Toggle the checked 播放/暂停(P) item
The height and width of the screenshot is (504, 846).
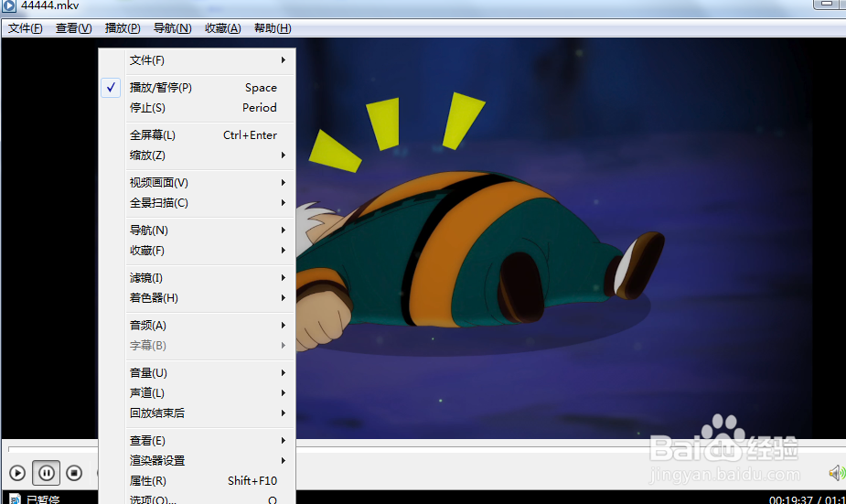198,88
